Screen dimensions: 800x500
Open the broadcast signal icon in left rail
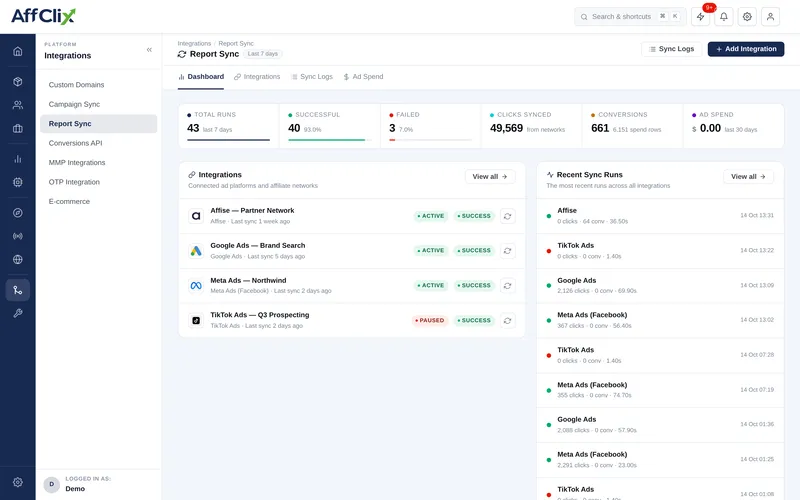(x=17, y=236)
